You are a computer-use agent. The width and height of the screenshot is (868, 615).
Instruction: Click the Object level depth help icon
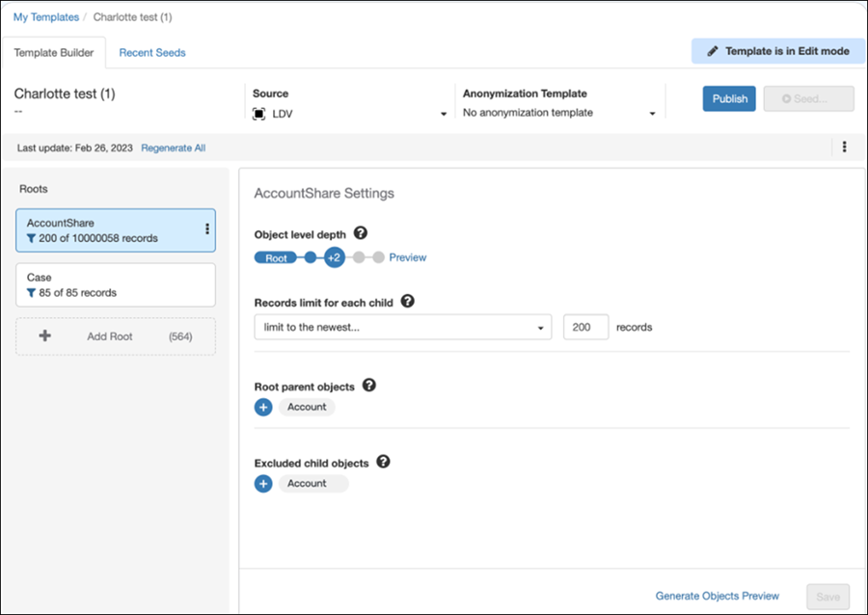(x=361, y=233)
